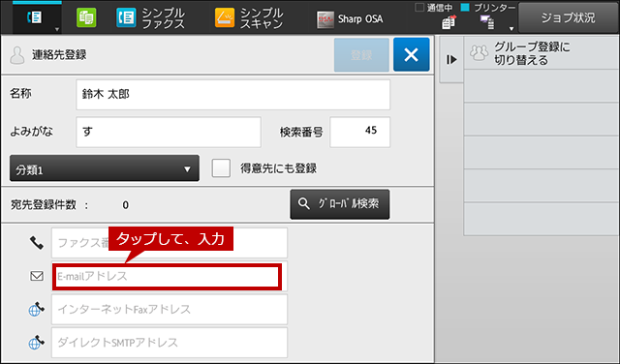
Task: Open Sharp OSA application
Action: click(x=350, y=19)
